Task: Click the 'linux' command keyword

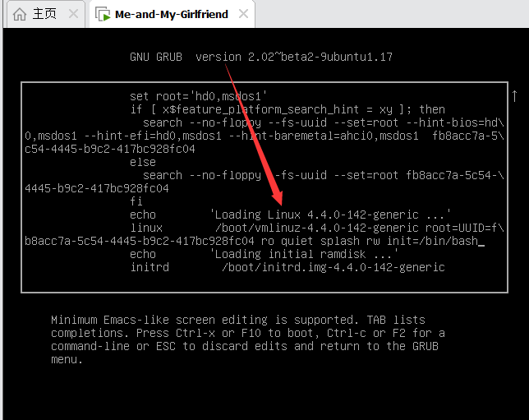Action: click(x=146, y=228)
